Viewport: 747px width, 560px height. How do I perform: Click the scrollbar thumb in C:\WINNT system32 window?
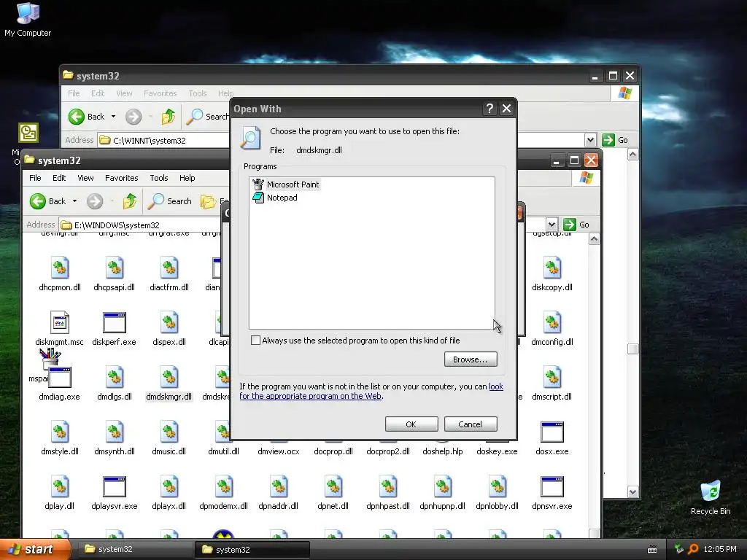click(632, 349)
